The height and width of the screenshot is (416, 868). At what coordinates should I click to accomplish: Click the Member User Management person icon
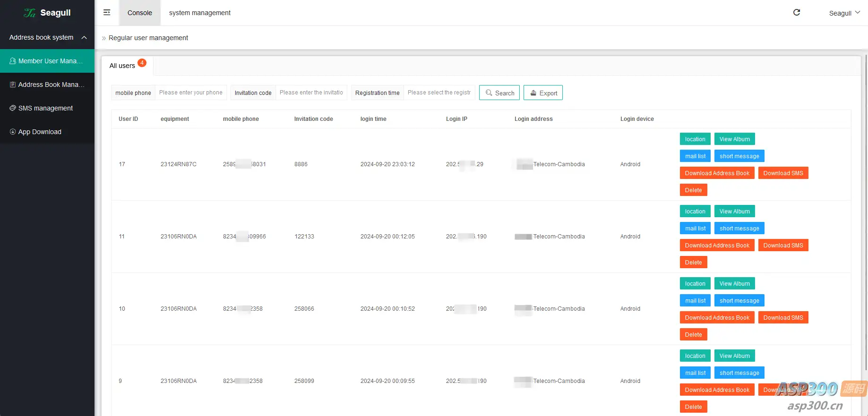[13, 61]
